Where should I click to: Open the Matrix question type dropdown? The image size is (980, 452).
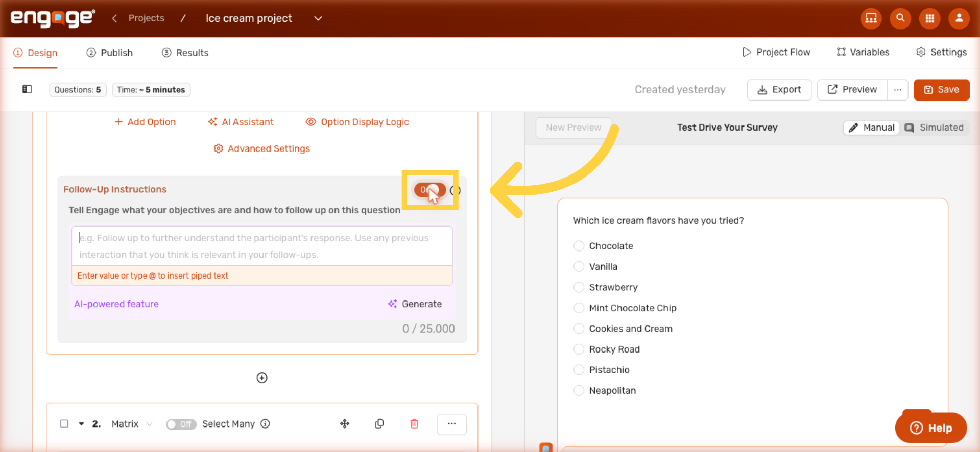132,424
